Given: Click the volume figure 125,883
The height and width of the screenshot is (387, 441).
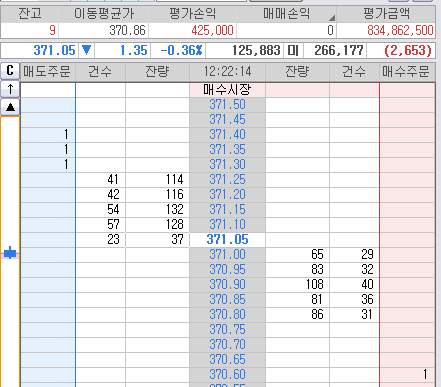Looking at the screenshot, I should tap(256, 51).
